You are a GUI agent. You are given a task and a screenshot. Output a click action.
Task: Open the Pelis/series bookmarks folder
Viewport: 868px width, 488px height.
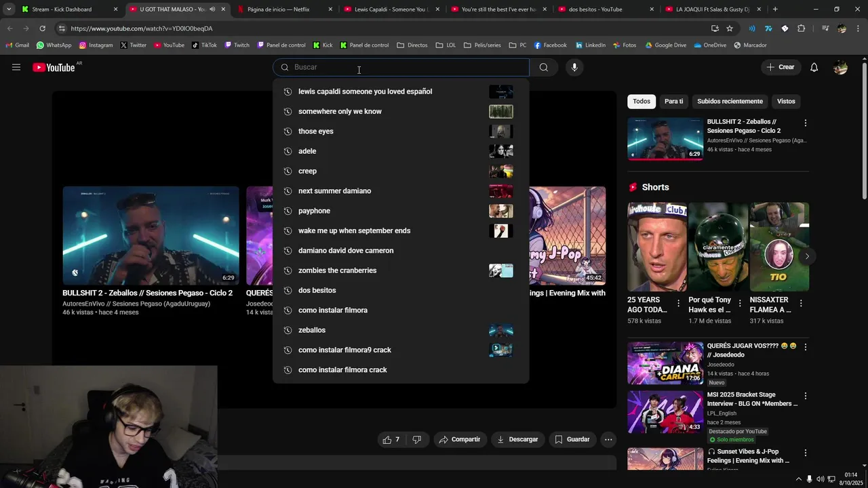pyautogui.click(x=482, y=45)
